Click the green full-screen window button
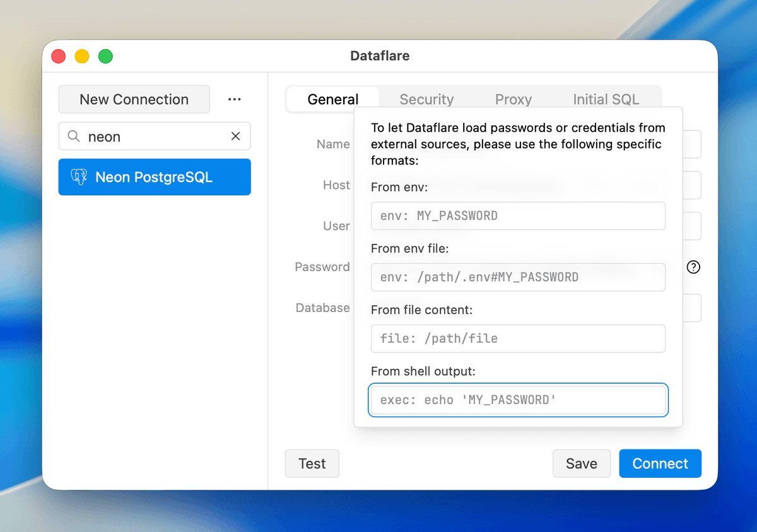 point(105,56)
